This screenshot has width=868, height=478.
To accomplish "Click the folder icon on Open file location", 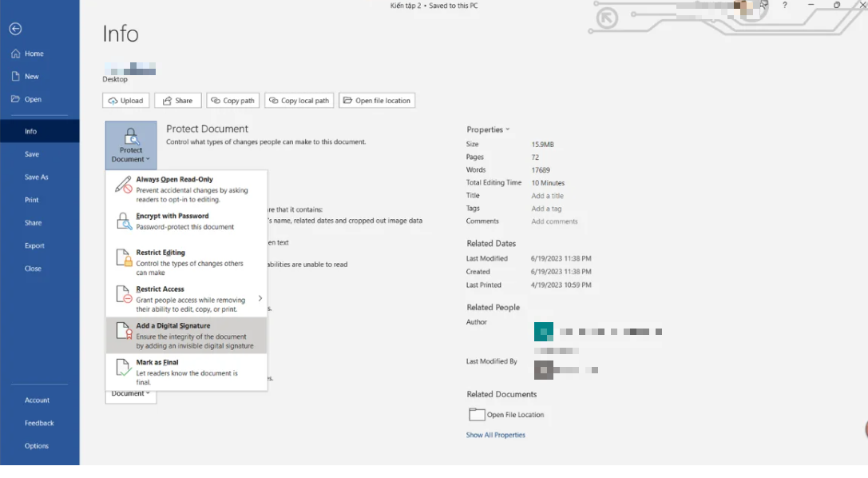I will (x=347, y=100).
